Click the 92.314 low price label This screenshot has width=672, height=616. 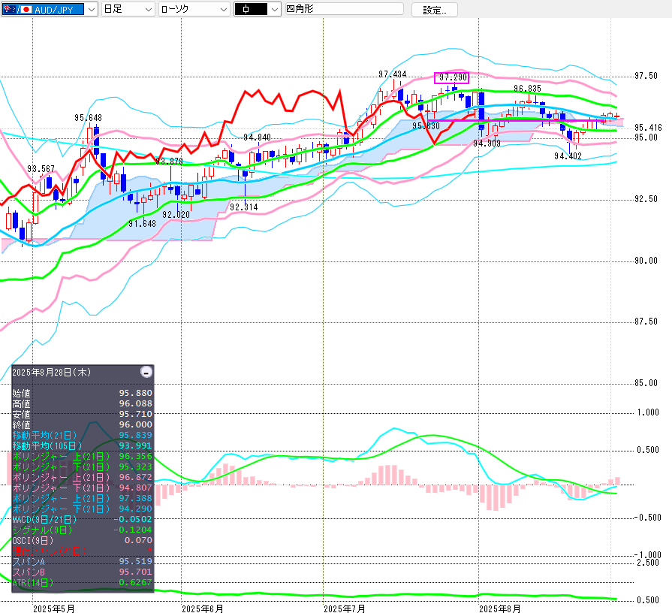coord(244,207)
